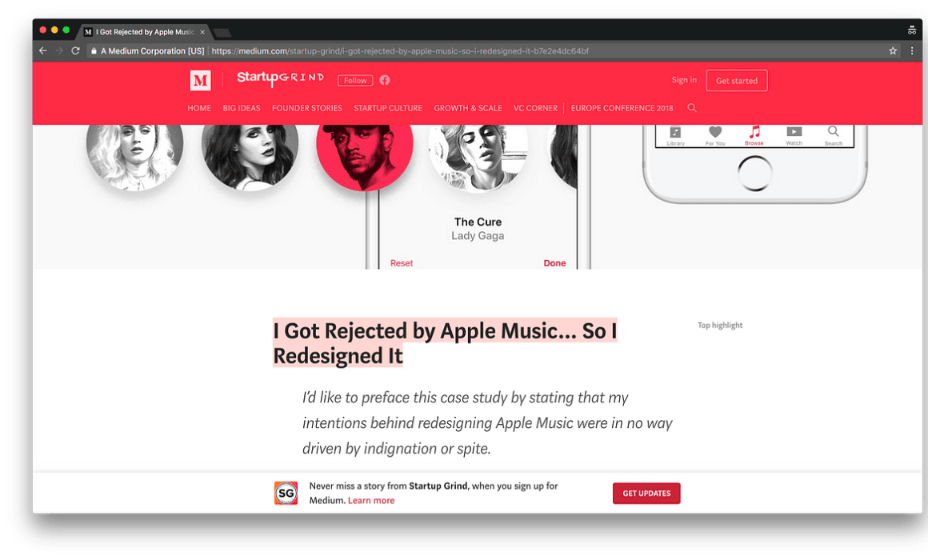Click the incognito icon in title bar
This screenshot has width=928, height=560.
click(911, 30)
